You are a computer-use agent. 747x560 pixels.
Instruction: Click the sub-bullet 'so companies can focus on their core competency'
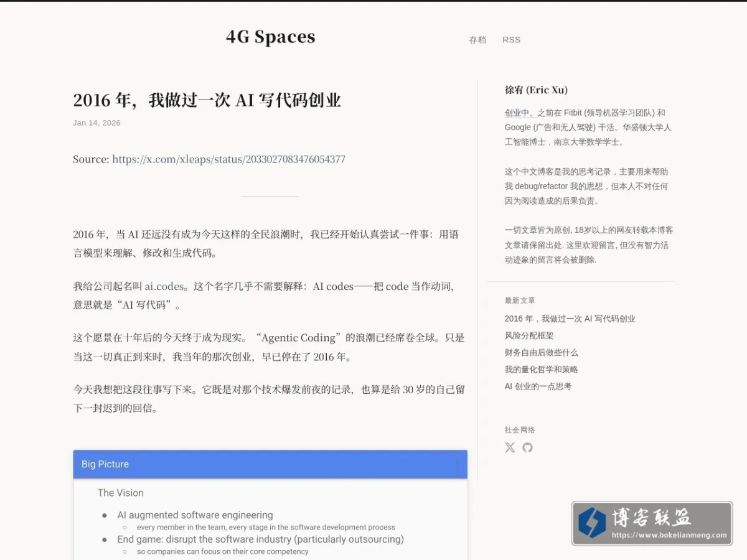[223, 551]
